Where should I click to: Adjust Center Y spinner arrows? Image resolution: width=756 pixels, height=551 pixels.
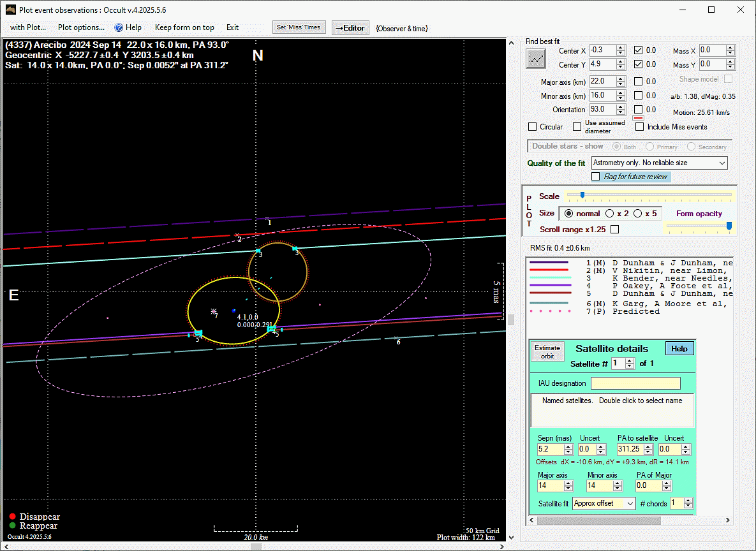pos(621,64)
